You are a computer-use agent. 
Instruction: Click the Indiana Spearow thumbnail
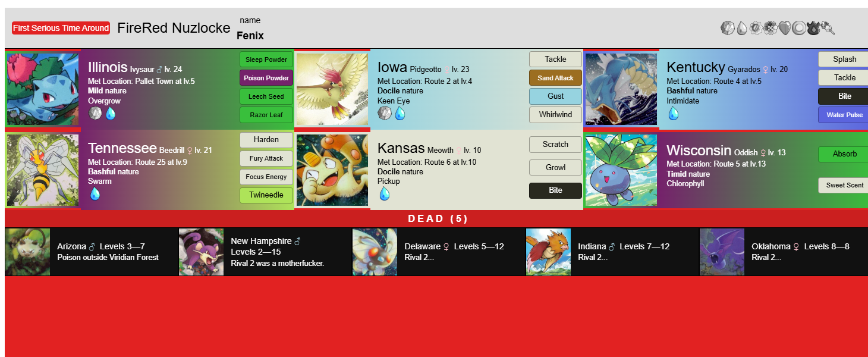548,252
